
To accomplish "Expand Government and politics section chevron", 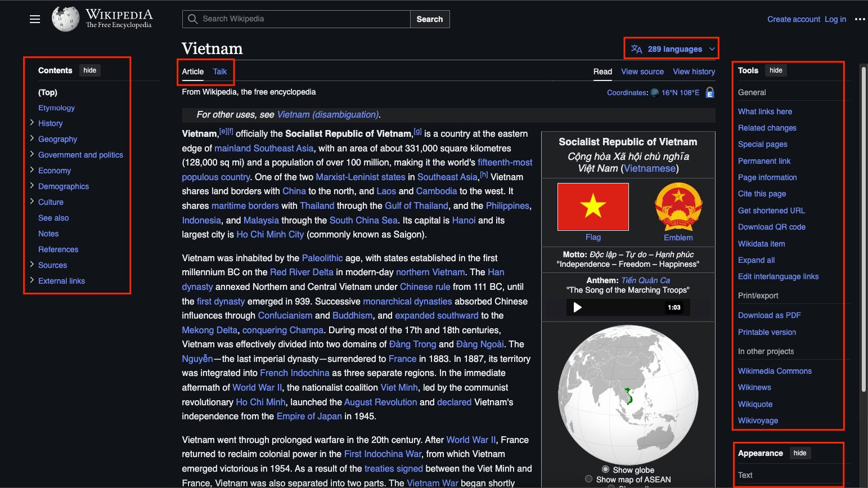I will (x=32, y=154).
